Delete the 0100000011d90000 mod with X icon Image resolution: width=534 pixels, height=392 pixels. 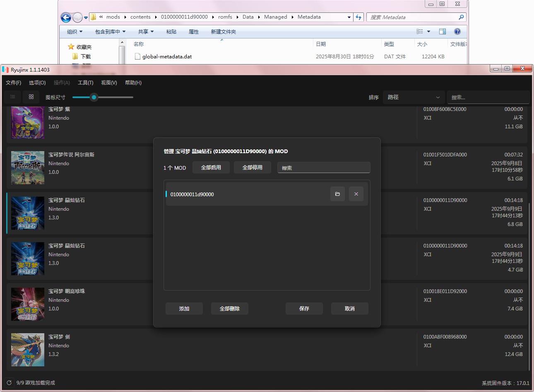[356, 194]
